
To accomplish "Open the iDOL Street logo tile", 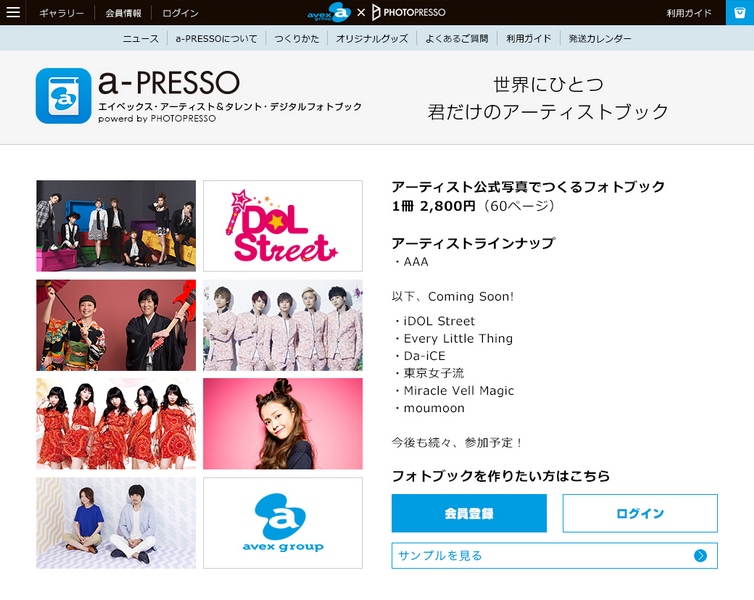I will (x=283, y=226).
